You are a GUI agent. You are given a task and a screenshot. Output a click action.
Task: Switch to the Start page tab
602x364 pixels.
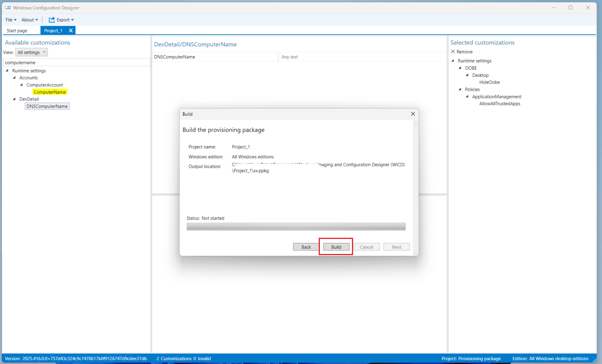point(17,31)
